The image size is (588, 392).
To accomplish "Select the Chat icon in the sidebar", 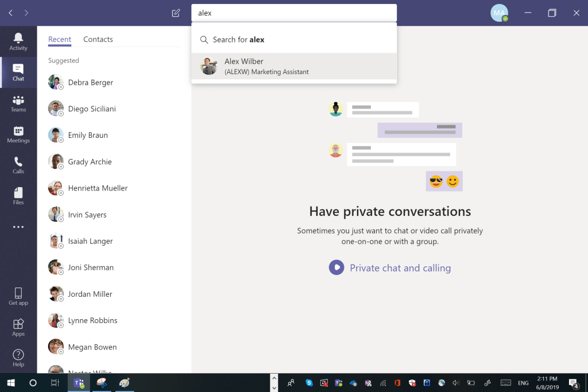I will click(18, 72).
